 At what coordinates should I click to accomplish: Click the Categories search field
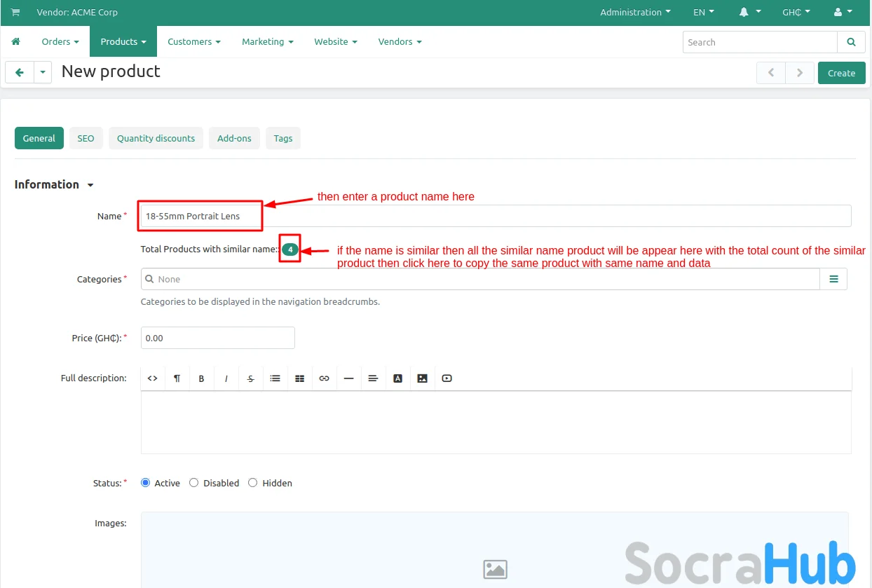pyautogui.click(x=481, y=279)
